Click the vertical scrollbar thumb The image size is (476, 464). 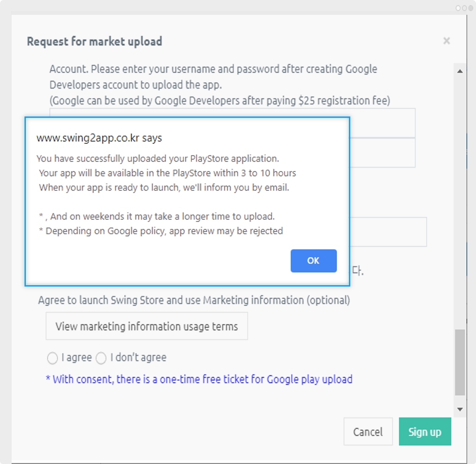460,362
